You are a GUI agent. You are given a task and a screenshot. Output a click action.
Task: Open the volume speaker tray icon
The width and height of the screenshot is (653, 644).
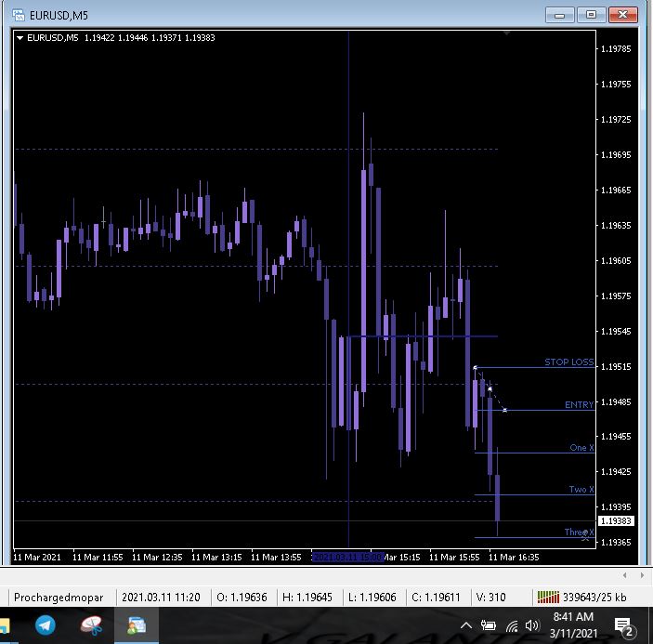point(532,625)
